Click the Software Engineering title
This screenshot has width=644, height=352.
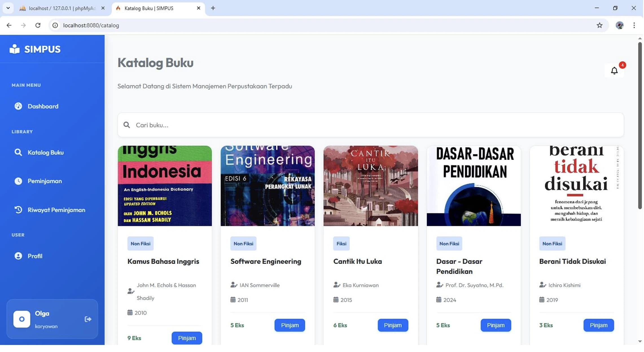pyautogui.click(x=266, y=261)
